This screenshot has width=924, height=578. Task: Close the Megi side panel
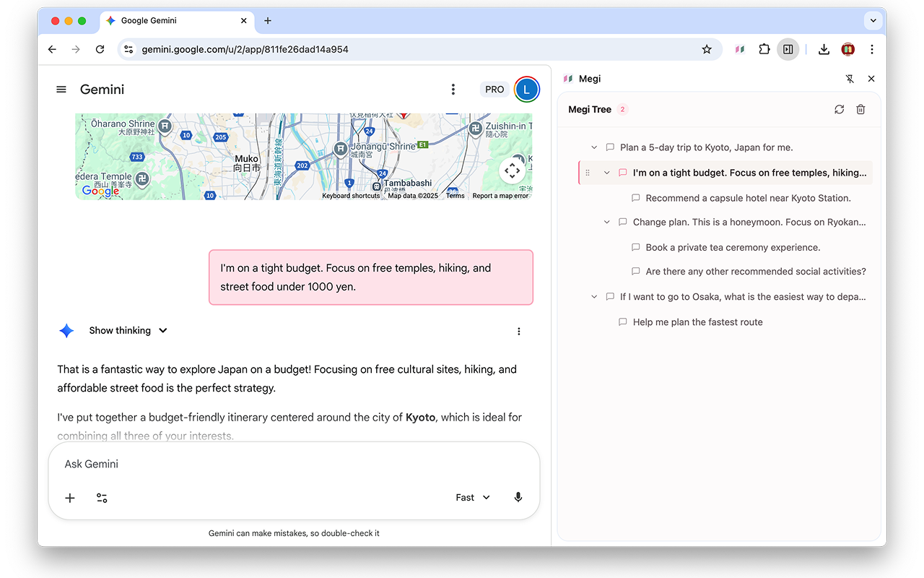871,79
